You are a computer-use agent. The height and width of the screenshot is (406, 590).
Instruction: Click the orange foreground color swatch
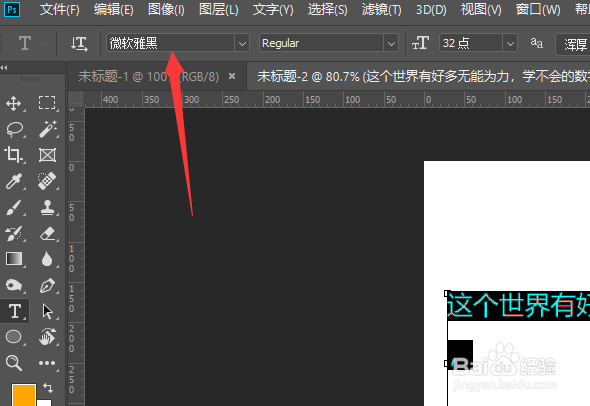[x=24, y=395]
